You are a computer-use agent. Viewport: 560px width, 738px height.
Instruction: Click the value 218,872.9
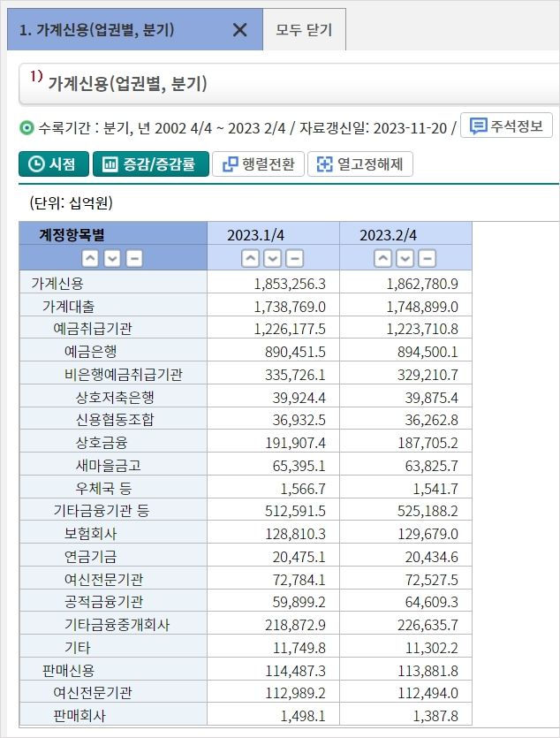pyautogui.click(x=295, y=625)
